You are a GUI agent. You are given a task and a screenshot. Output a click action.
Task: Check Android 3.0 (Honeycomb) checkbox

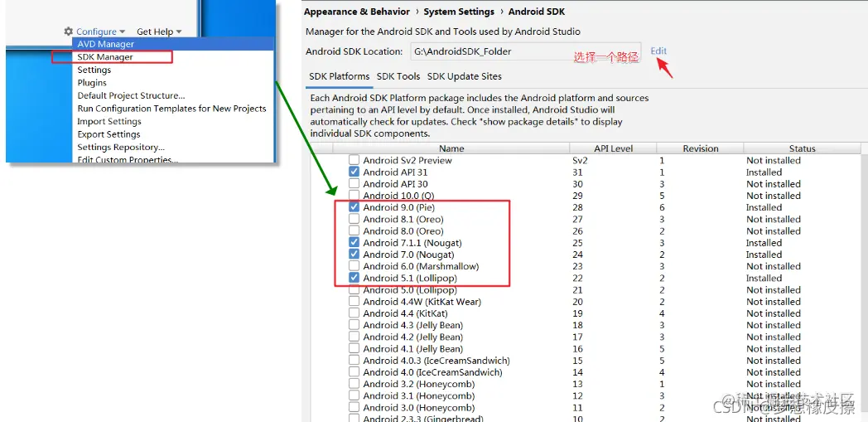pos(354,408)
